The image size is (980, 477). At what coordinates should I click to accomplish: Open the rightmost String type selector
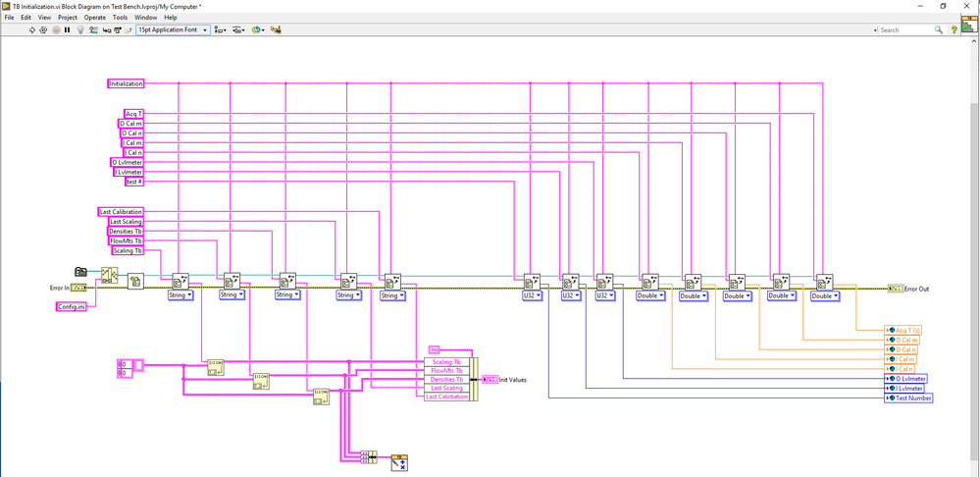pyautogui.click(x=392, y=295)
